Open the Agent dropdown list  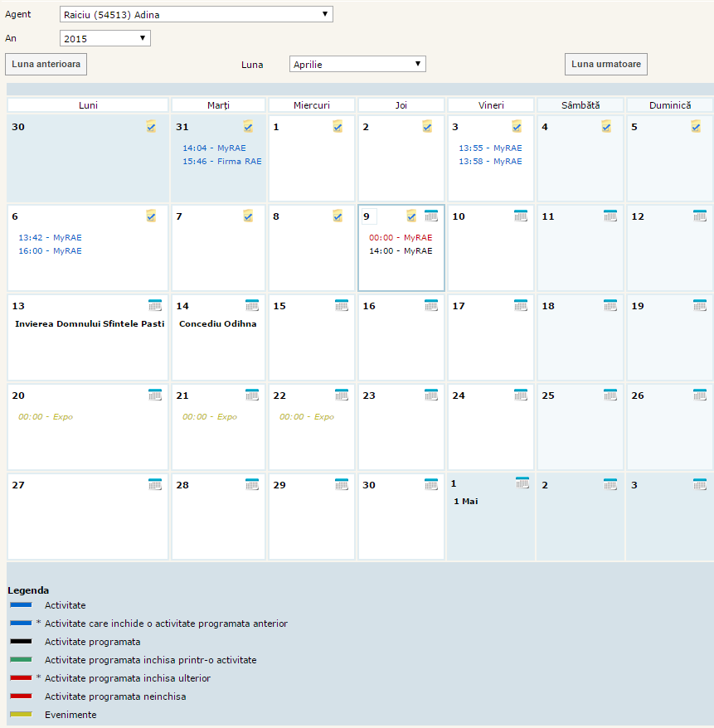click(197, 14)
